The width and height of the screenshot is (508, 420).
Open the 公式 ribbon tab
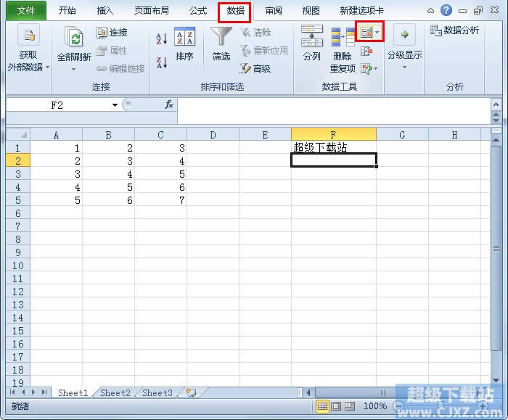click(x=197, y=11)
